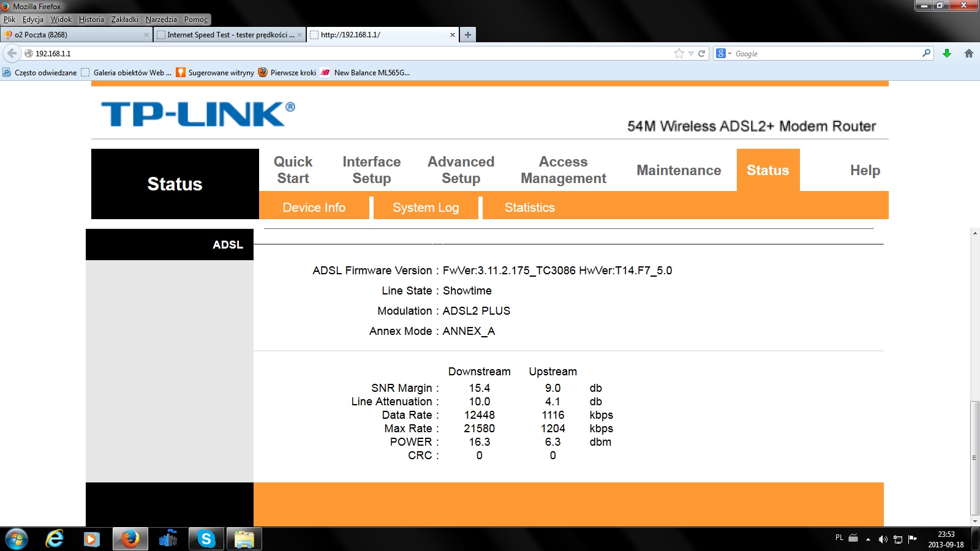This screenshot has height=551, width=980.
Task: Open the Narzędzia menu
Action: (161, 20)
